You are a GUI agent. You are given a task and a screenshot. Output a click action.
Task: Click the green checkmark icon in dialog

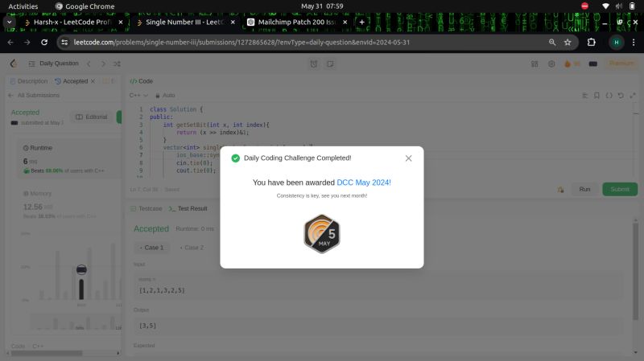tap(235, 158)
